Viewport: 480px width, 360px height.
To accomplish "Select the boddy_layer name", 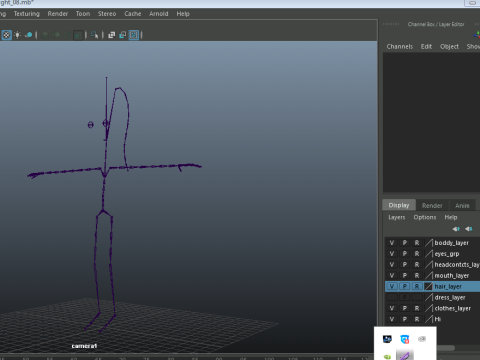I will pyautogui.click(x=452, y=243).
